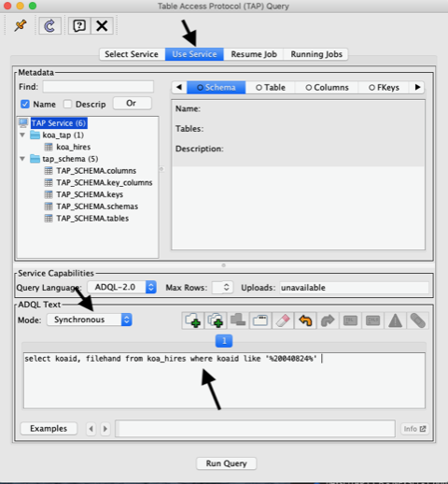Click the warning triangle icon
448x484 pixels.
[395, 320]
